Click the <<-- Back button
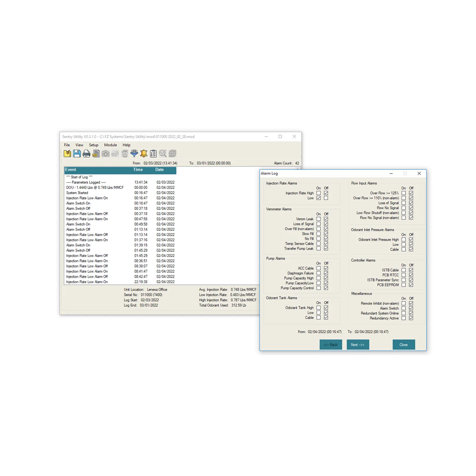The image size is (476, 476). (331, 345)
